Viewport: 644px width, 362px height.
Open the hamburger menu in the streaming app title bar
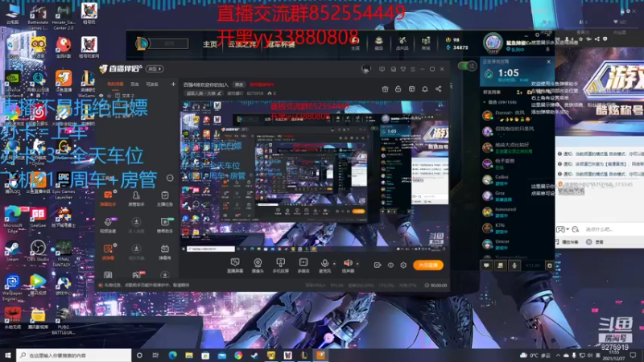coord(413,69)
